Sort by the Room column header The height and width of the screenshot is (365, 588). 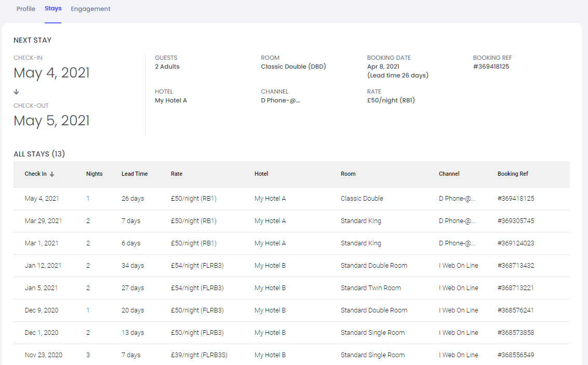point(348,174)
